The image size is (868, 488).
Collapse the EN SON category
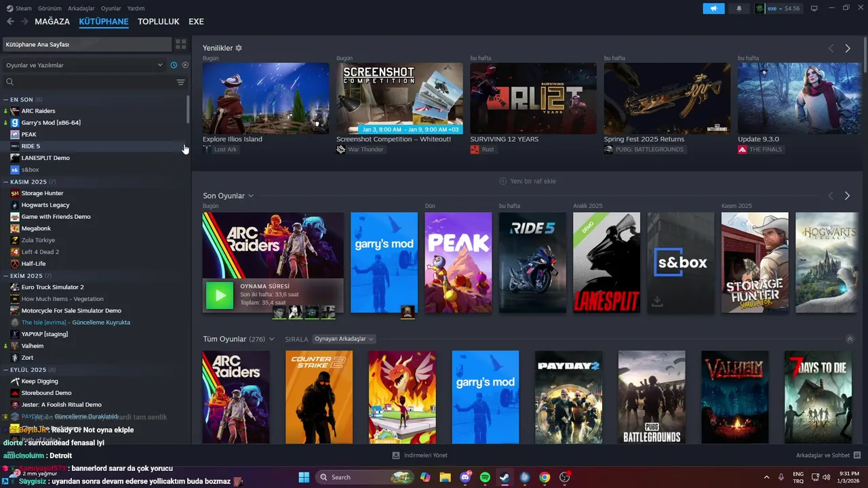coord(5,100)
